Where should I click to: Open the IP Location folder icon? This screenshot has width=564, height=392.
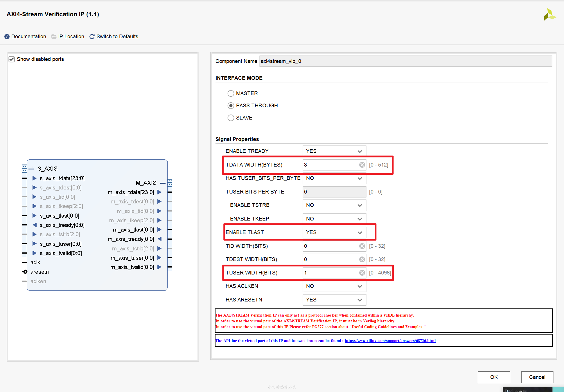[x=54, y=37]
